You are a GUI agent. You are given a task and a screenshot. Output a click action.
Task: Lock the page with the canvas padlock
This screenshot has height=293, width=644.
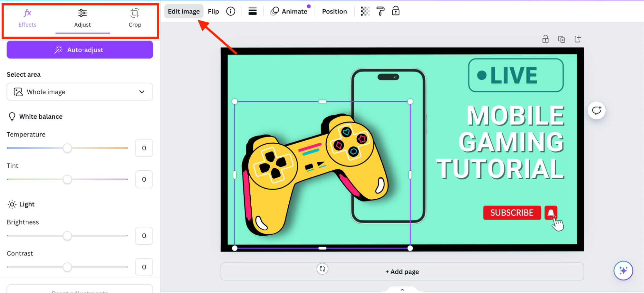tap(545, 39)
